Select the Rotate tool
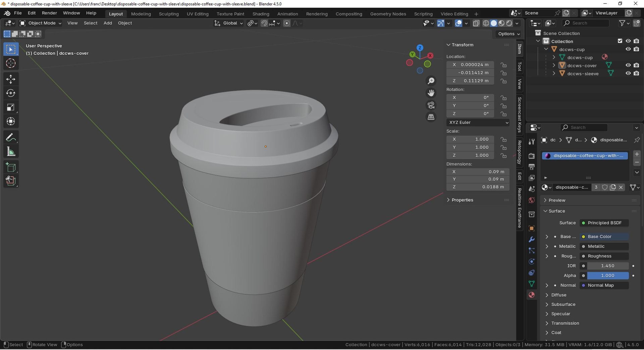This screenshot has width=644, height=350. pyautogui.click(x=11, y=93)
